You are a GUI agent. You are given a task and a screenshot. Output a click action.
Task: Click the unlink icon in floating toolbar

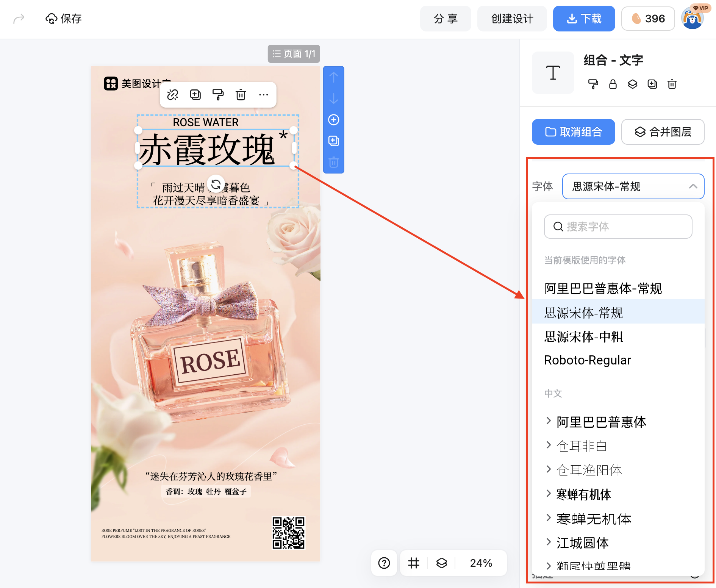173,95
